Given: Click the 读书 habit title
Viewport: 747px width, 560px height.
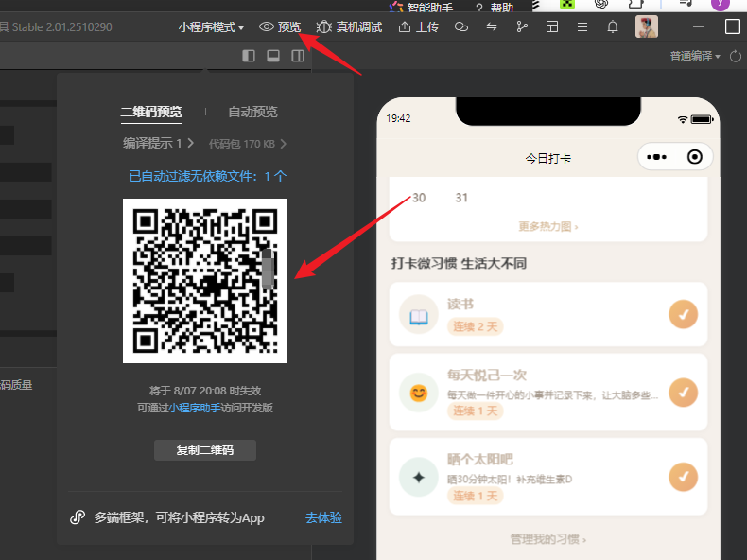Looking at the screenshot, I should 460,304.
